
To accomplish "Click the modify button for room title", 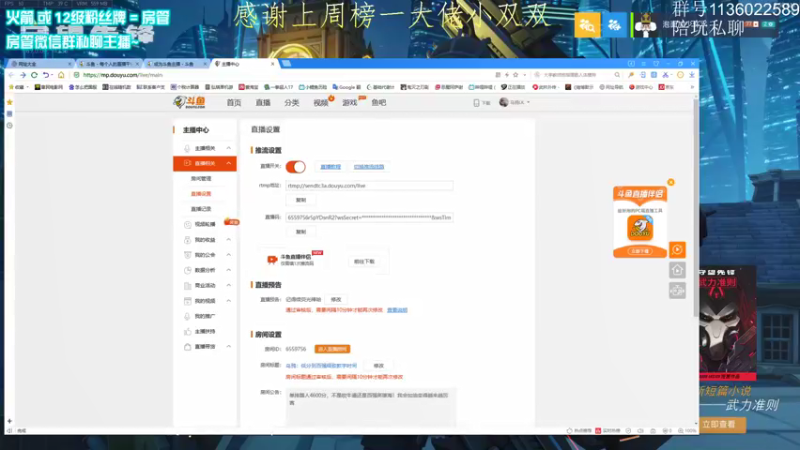I will pos(379,366).
